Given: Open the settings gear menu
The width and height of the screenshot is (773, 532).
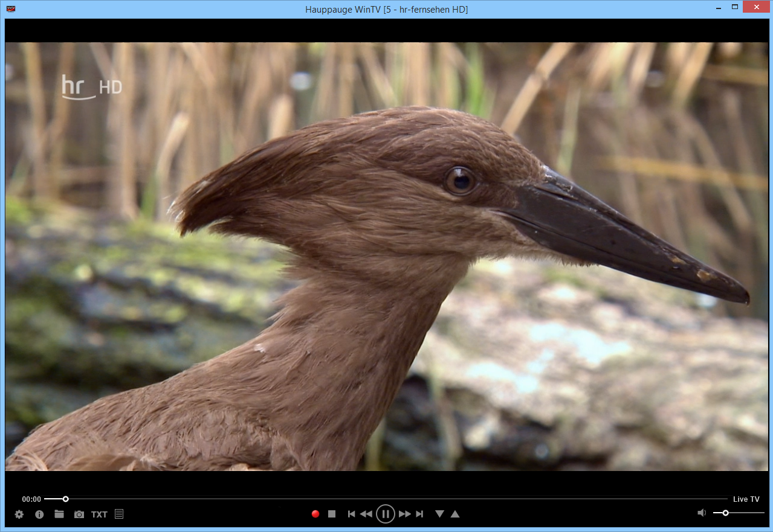Looking at the screenshot, I should coord(19,514).
